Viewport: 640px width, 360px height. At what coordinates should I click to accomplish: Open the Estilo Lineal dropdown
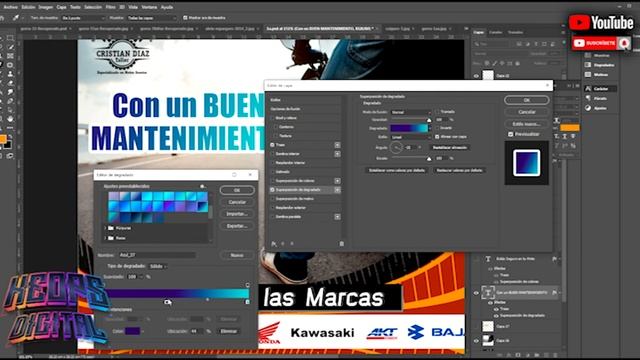(x=411, y=137)
